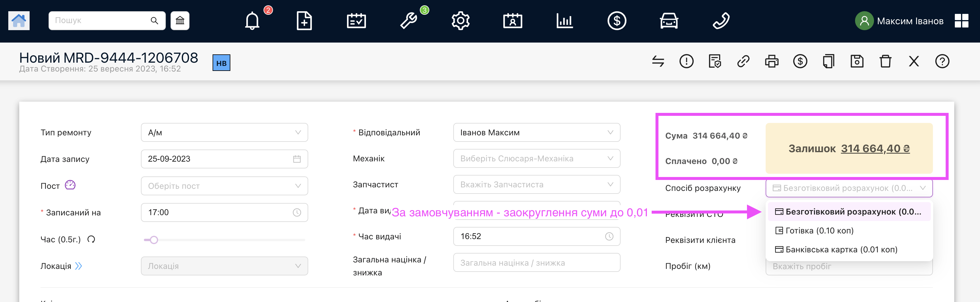Delete the order with trash icon

[x=885, y=61]
